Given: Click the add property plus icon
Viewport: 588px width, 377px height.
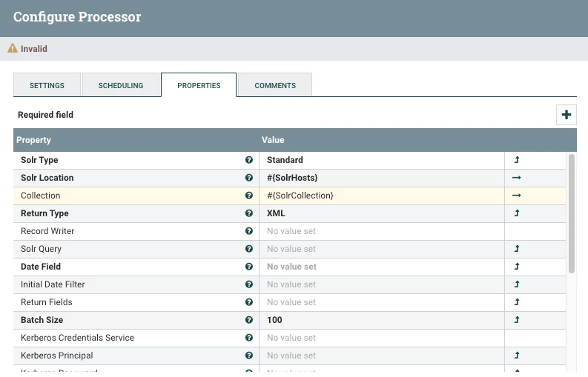Looking at the screenshot, I should 566,115.
